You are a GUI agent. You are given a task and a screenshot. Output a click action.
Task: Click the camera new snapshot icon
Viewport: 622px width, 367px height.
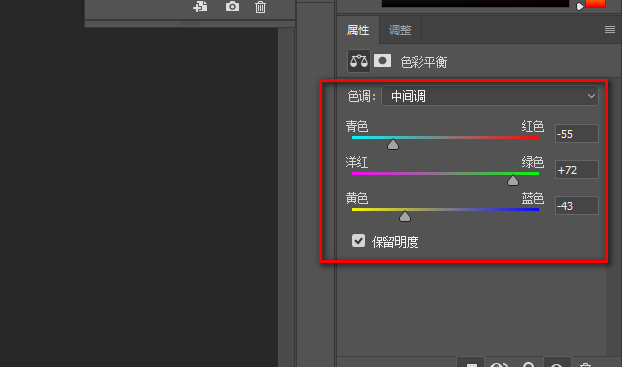232,6
